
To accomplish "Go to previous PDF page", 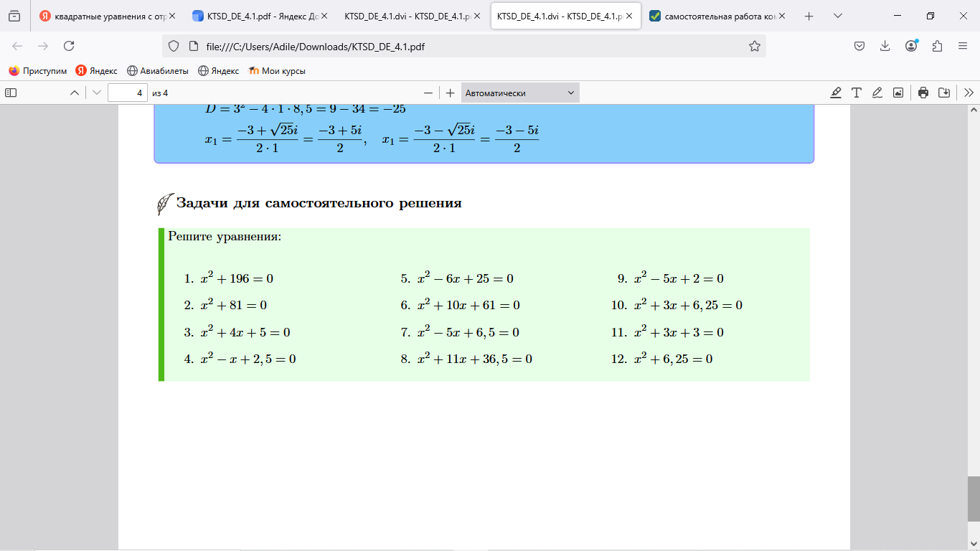I will coord(74,93).
